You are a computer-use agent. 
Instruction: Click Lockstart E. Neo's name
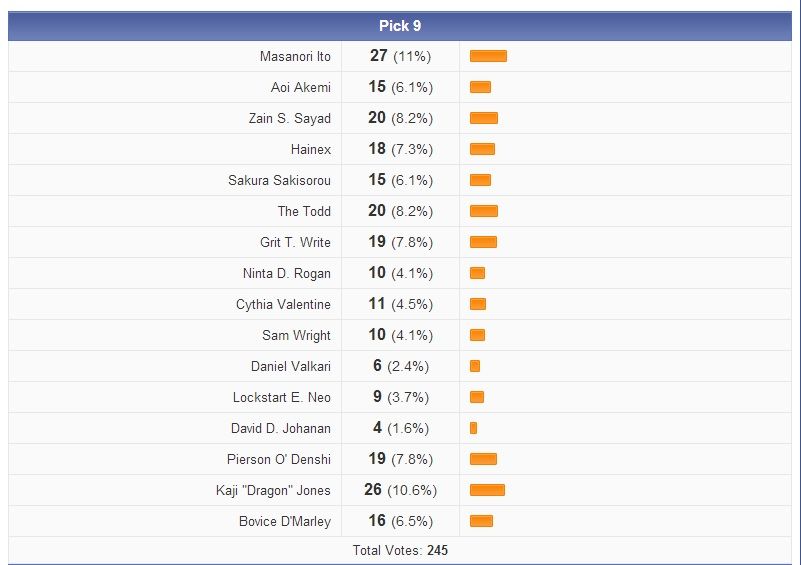click(x=281, y=397)
